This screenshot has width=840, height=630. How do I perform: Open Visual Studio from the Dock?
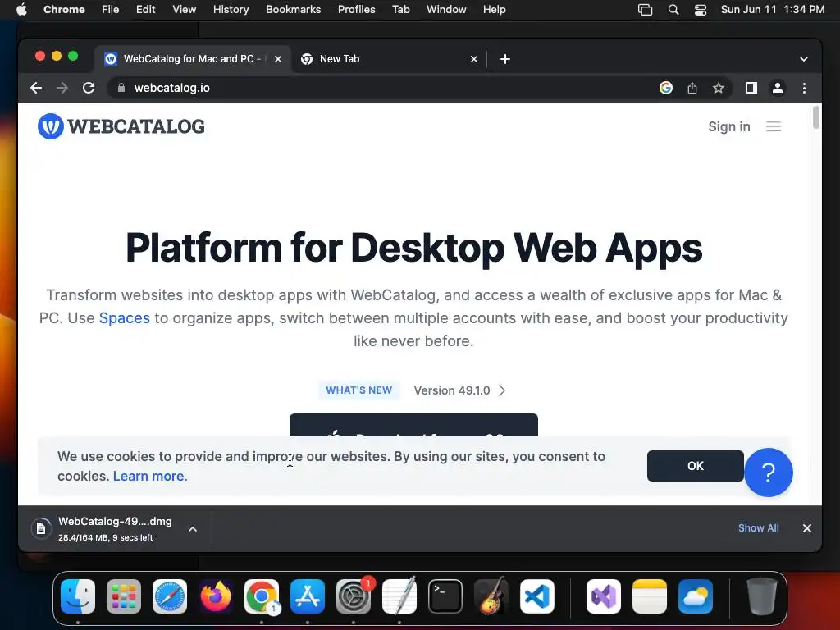pyautogui.click(x=604, y=596)
